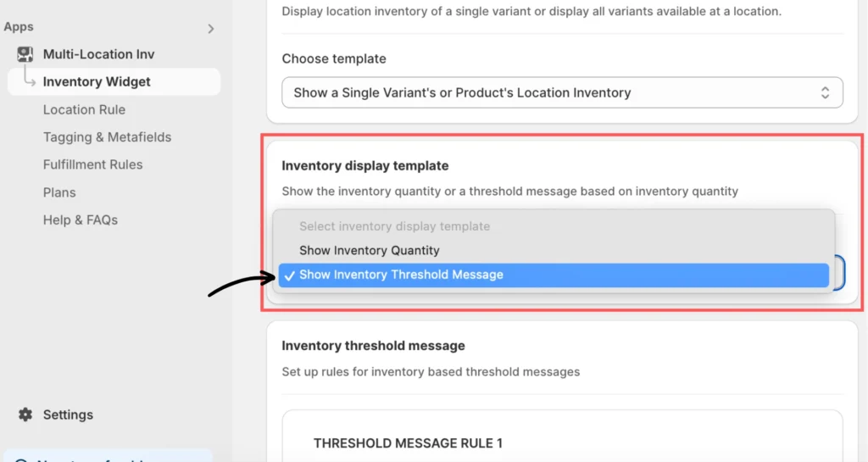Viewport: 868px width, 462px height.
Task: Click the greyed 'Select inventory display template' placeholder
Action: pyautogui.click(x=394, y=226)
